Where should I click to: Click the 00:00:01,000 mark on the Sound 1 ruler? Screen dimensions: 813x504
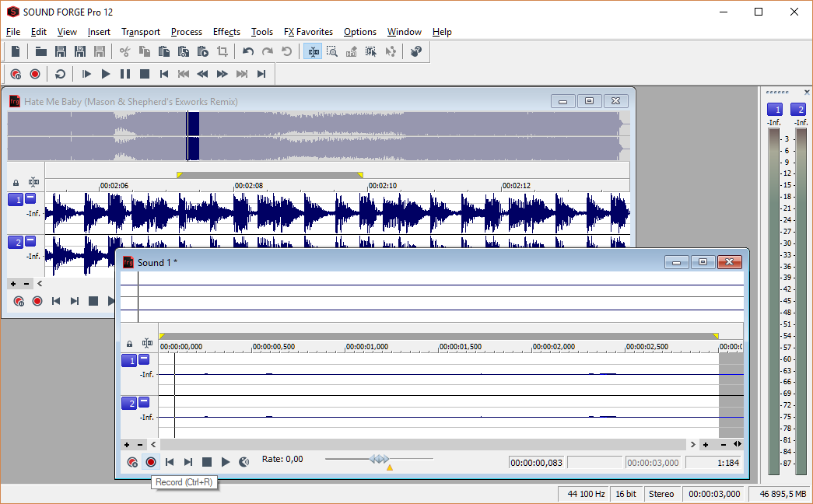coord(369,347)
